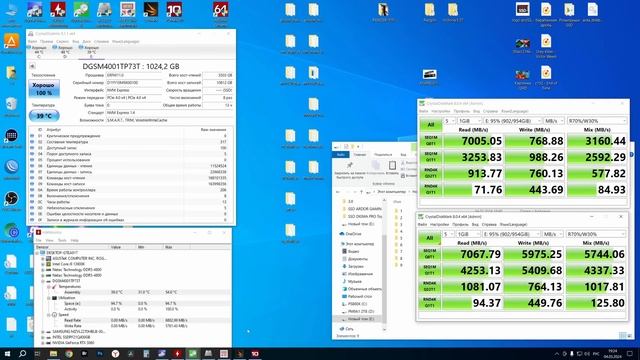Collapse the Temperatures group in HWMonitor
The image size is (640, 360).
point(49,287)
